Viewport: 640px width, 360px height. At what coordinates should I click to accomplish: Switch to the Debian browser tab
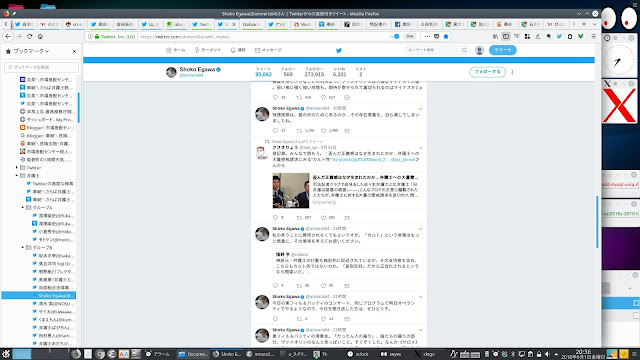pos(251,24)
